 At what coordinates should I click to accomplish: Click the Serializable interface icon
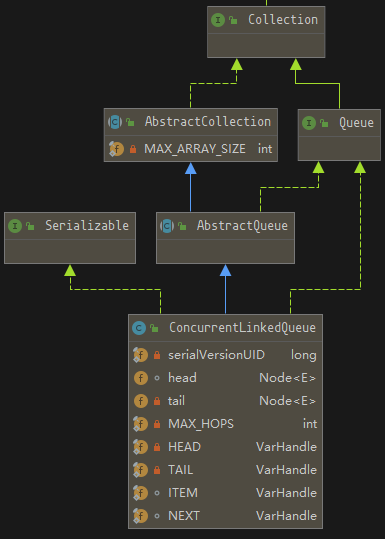pos(15,226)
